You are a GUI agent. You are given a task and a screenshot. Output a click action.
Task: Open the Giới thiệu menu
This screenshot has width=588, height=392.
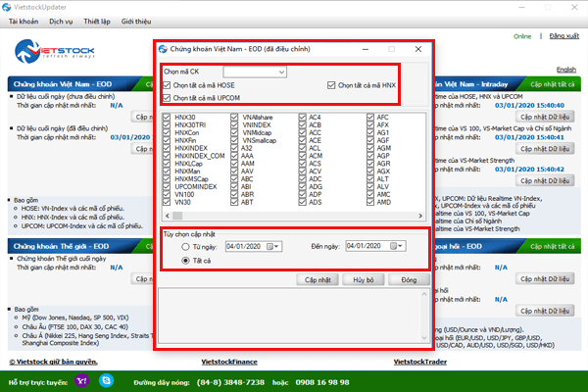coord(136,22)
